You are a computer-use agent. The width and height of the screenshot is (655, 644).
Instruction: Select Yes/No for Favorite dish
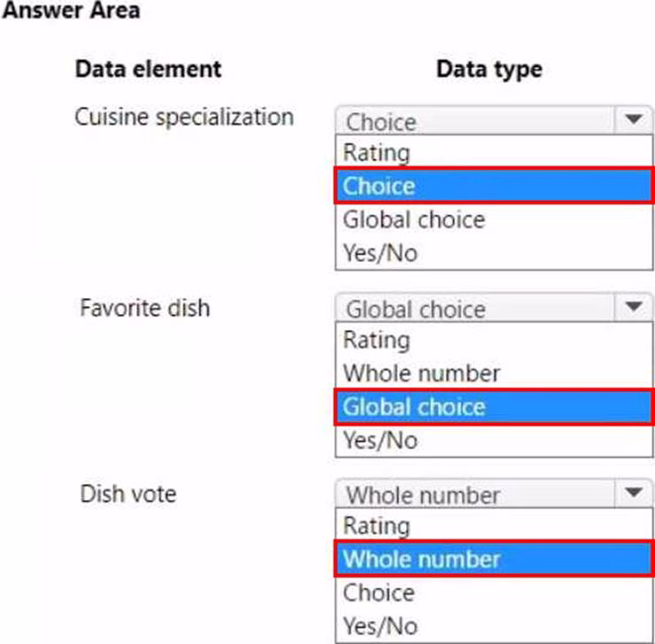[x=380, y=440]
